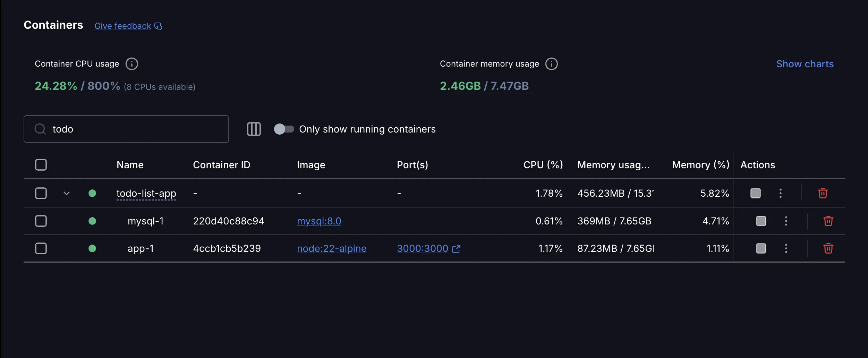Open port 3000:3000 in browser
This screenshot has height=358, width=868.
(x=423, y=248)
